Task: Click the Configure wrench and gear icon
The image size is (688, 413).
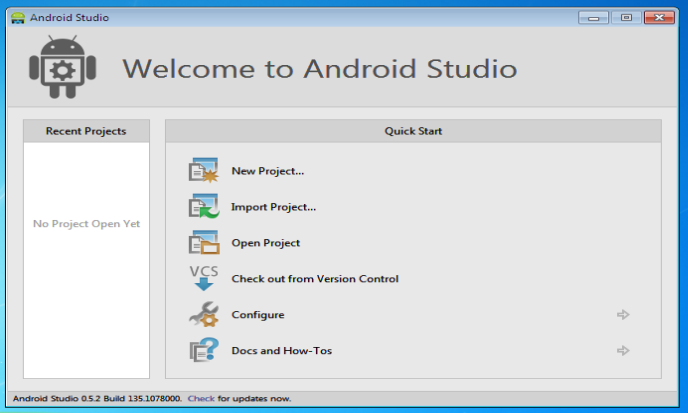Action: [204, 314]
